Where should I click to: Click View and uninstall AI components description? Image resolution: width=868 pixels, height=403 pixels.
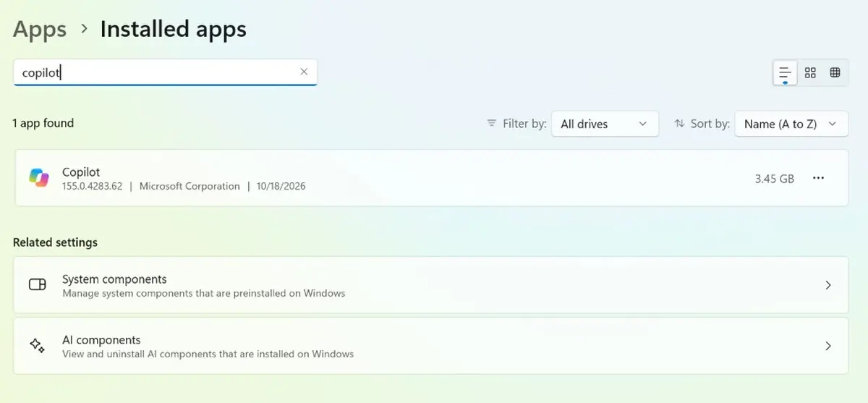click(208, 355)
